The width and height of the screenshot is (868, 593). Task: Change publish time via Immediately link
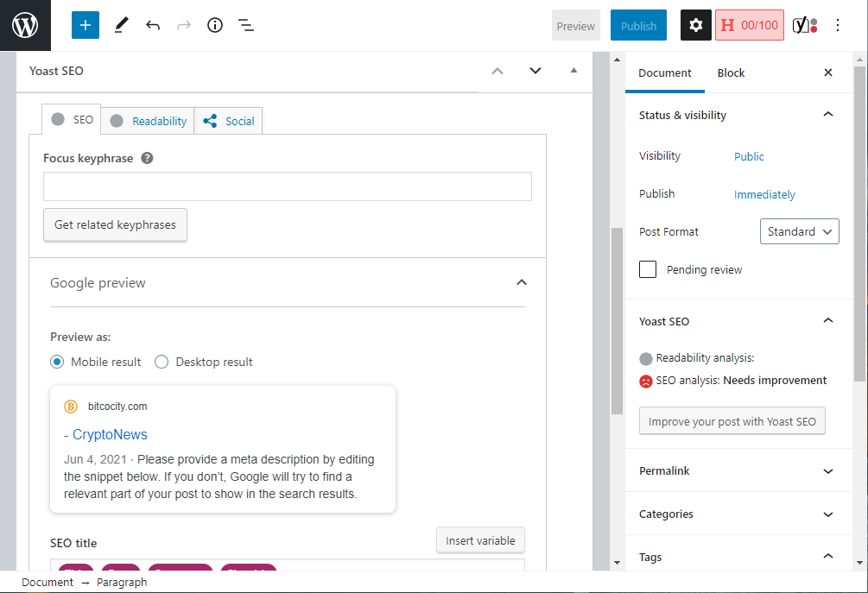(x=764, y=195)
